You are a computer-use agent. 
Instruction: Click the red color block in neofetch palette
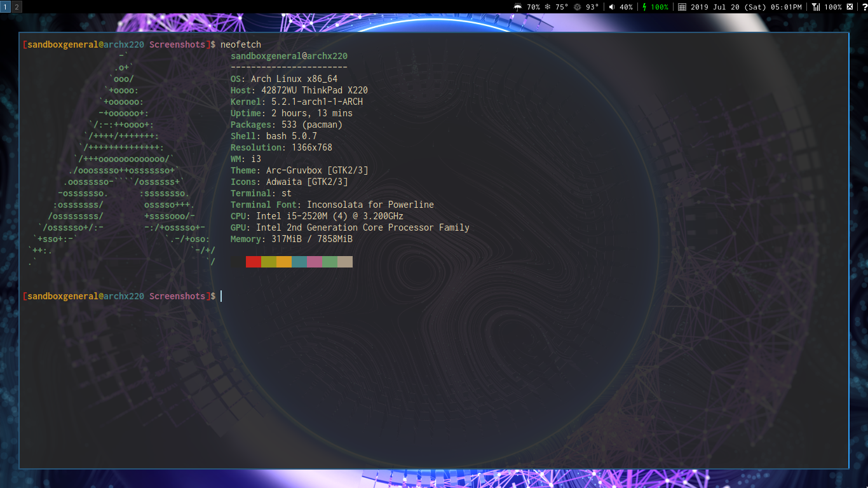[x=254, y=262]
